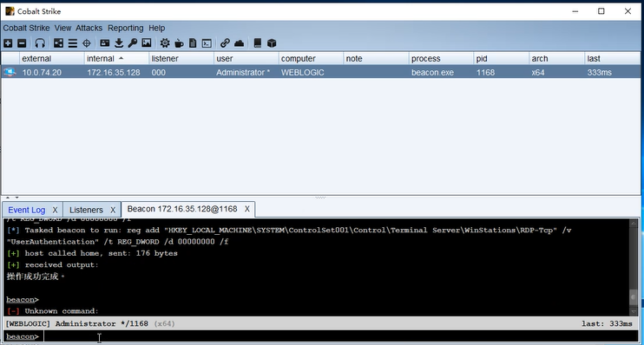Click the status bar last: 333ms text
644x345 pixels.
(x=607, y=323)
